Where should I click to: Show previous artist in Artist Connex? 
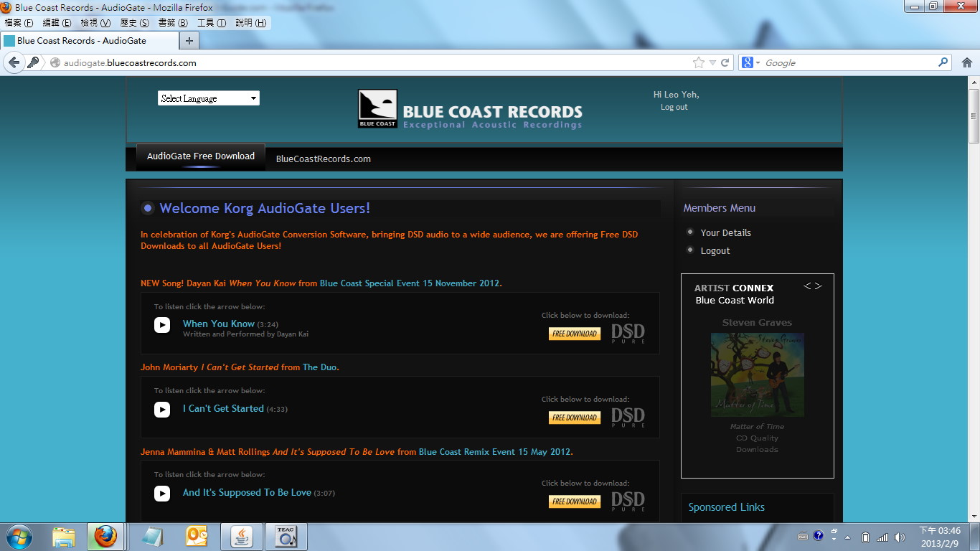coord(807,286)
